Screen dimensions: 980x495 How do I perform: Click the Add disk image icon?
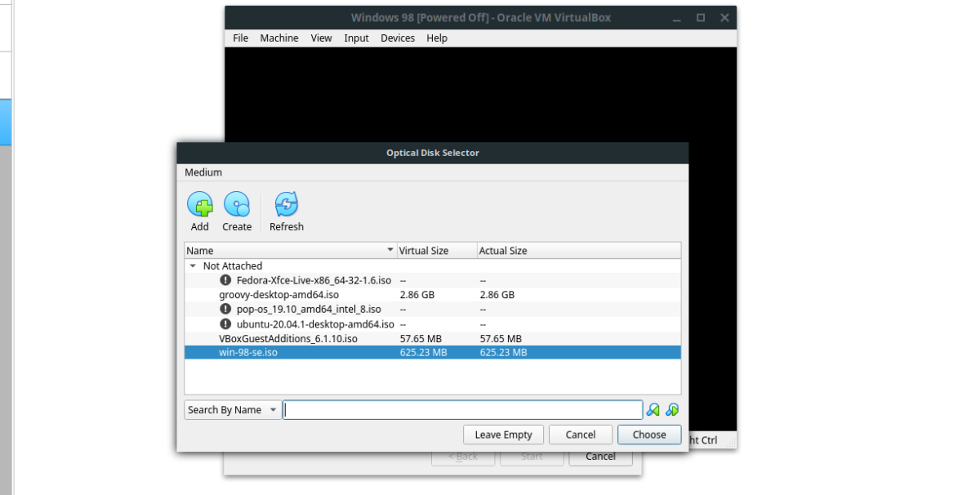click(x=200, y=205)
